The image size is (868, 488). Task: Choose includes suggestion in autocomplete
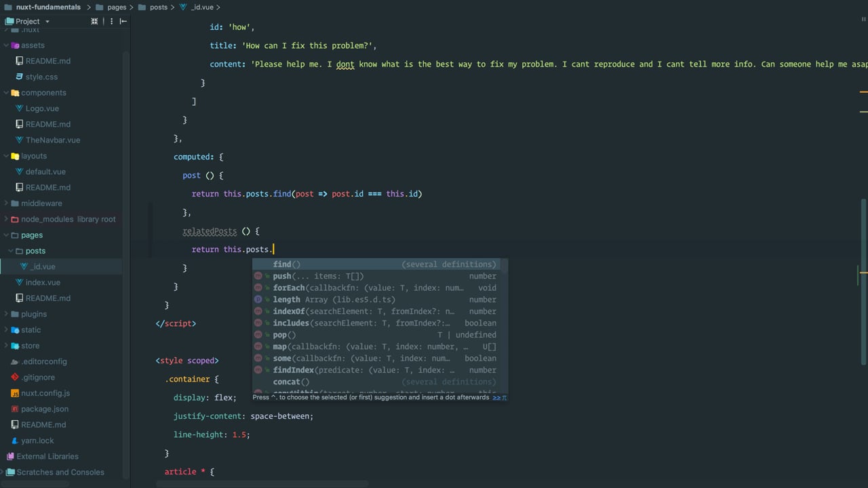point(376,323)
